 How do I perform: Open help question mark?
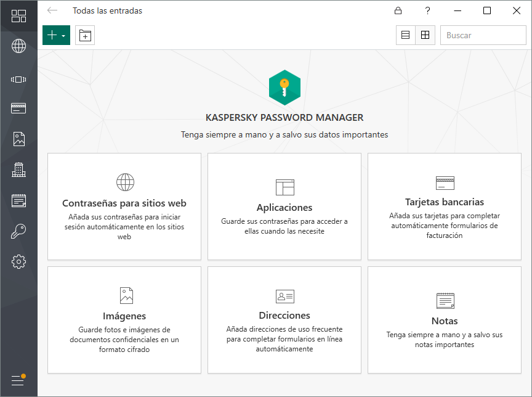pyautogui.click(x=428, y=10)
